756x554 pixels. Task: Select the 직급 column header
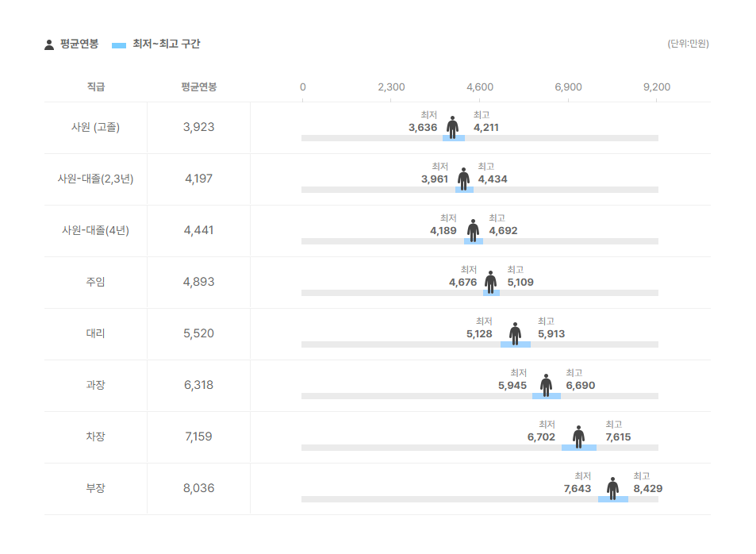[95, 87]
